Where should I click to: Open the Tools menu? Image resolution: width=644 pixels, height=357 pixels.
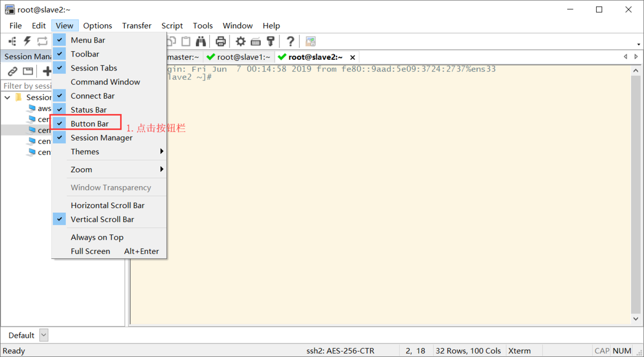tap(203, 25)
